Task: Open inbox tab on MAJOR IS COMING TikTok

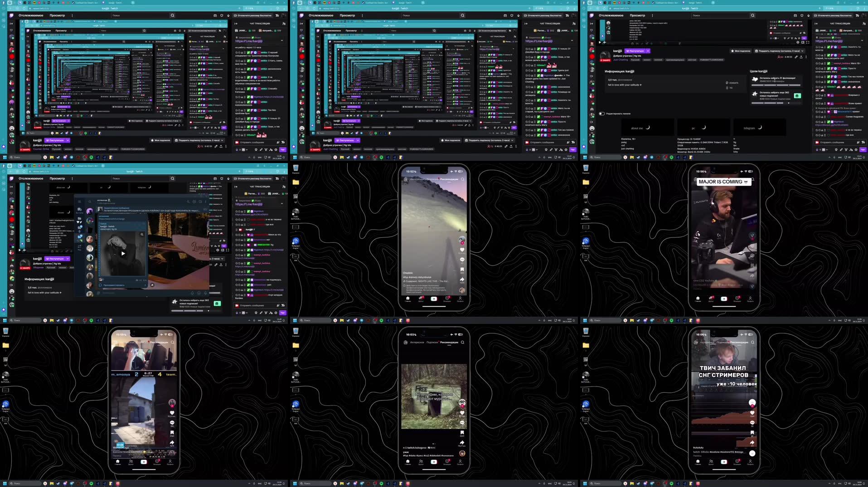Action: (737, 299)
